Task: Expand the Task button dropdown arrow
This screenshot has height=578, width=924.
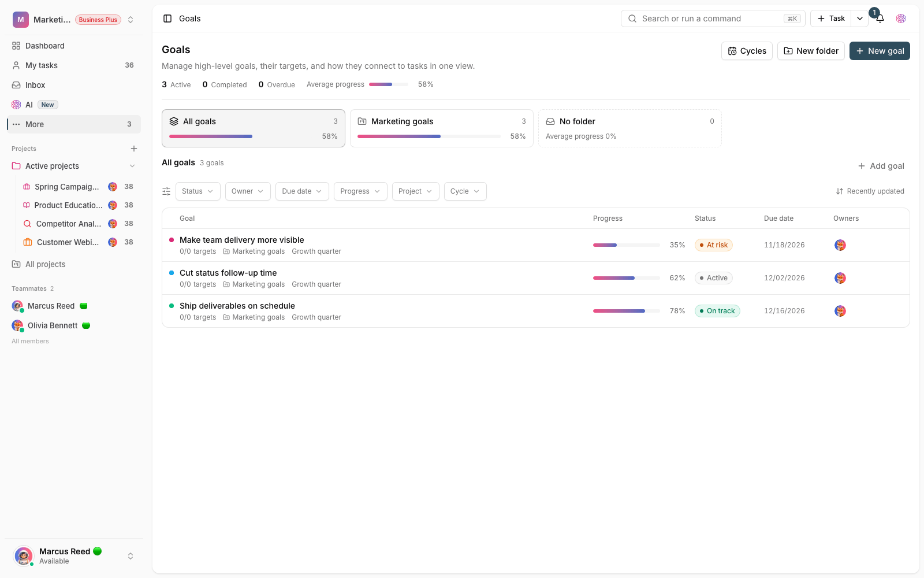Action: click(x=860, y=18)
